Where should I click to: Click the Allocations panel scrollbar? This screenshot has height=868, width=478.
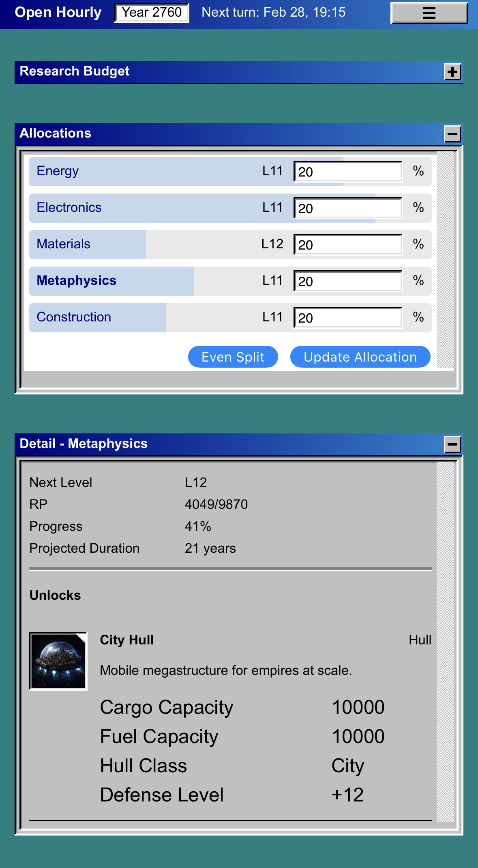click(445, 260)
